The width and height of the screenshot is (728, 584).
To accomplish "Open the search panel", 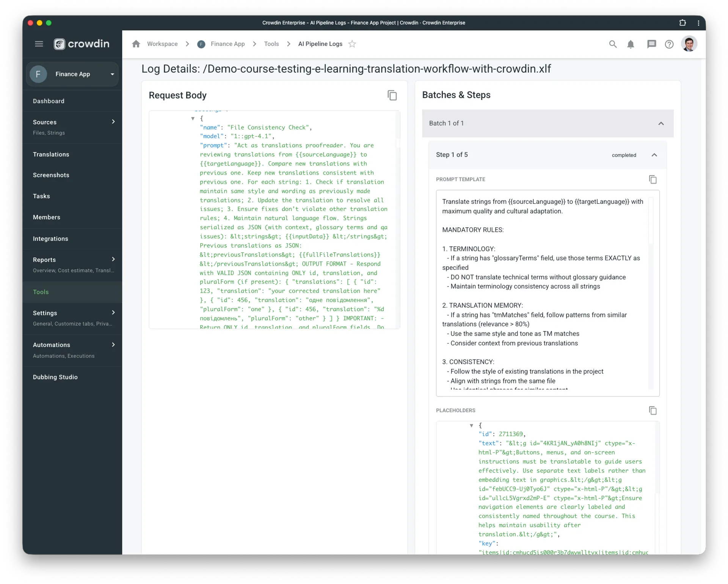I will point(613,44).
